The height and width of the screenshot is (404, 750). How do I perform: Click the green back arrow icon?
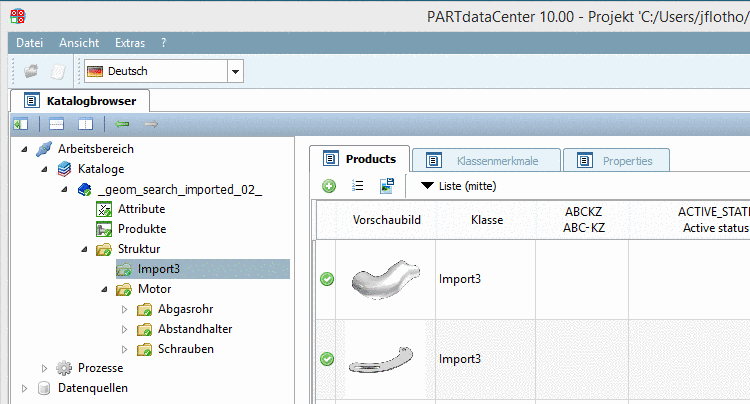[x=122, y=124]
